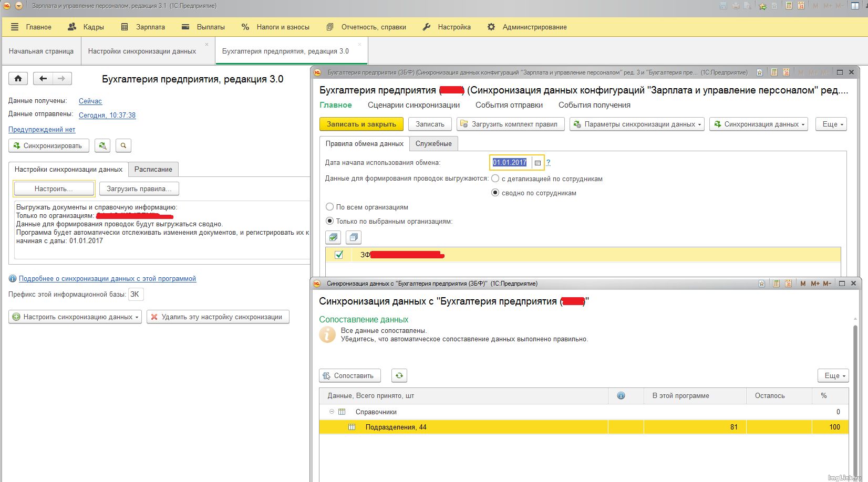
Task: Click the Синхронизировать button
Action: (x=49, y=145)
